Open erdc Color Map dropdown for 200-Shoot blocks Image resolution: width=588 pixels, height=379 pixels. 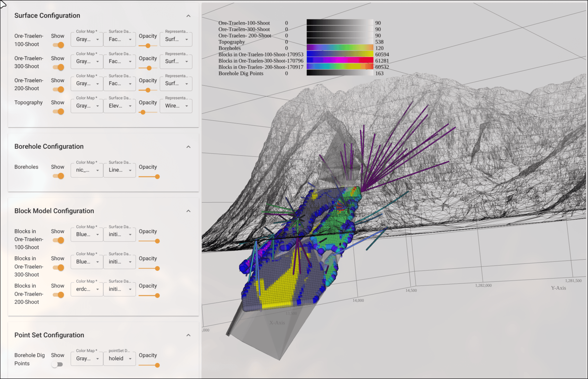pyautogui.click(x=87, y=289)
